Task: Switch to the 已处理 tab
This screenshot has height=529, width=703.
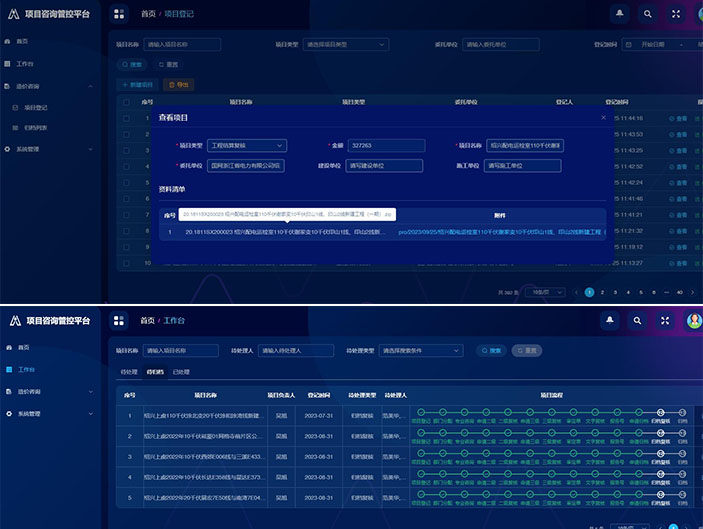Action: [181, 372]
